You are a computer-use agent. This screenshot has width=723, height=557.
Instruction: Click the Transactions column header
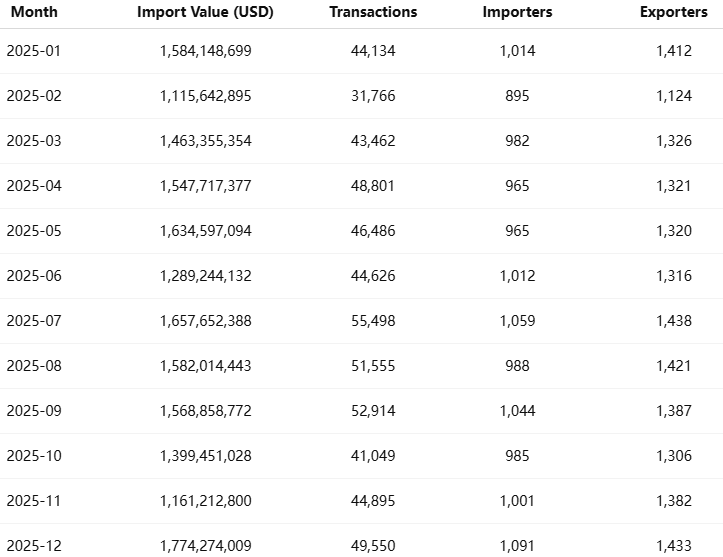tap(373, 13)
